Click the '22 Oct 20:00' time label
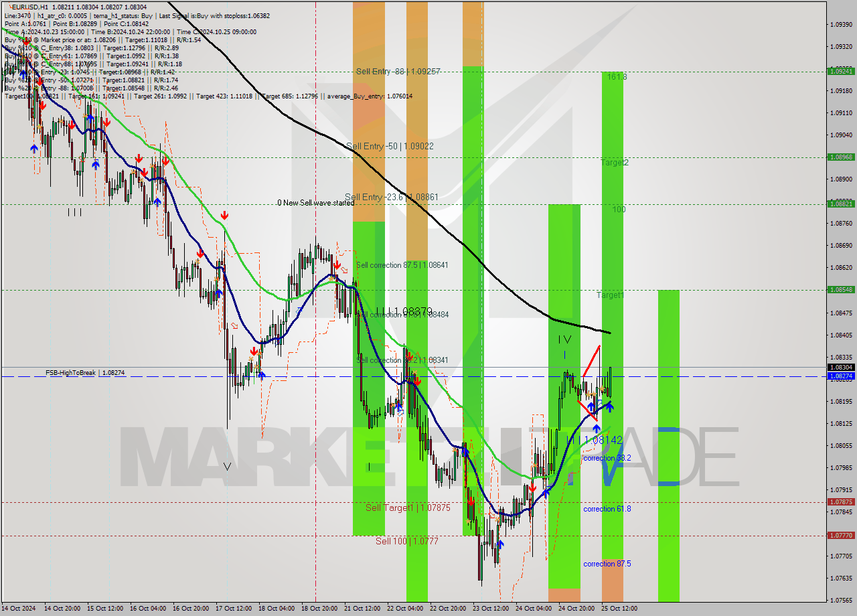 tap(447, 609)
